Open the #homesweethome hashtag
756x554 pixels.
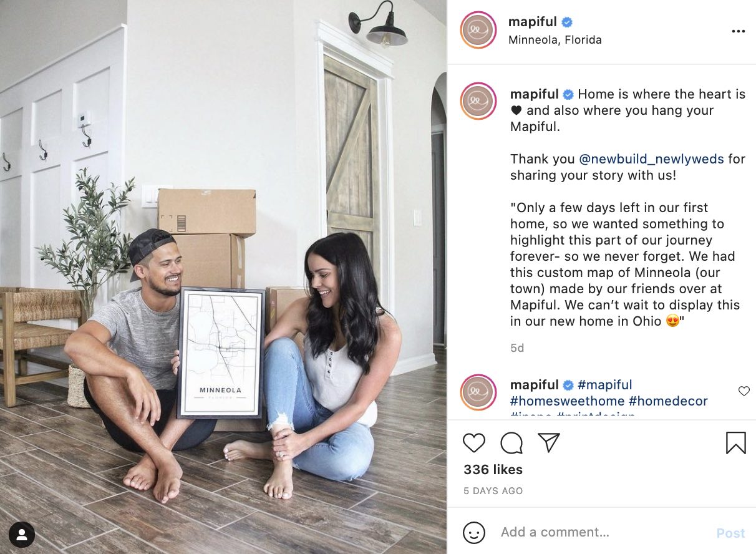click(x=567, y=401)
